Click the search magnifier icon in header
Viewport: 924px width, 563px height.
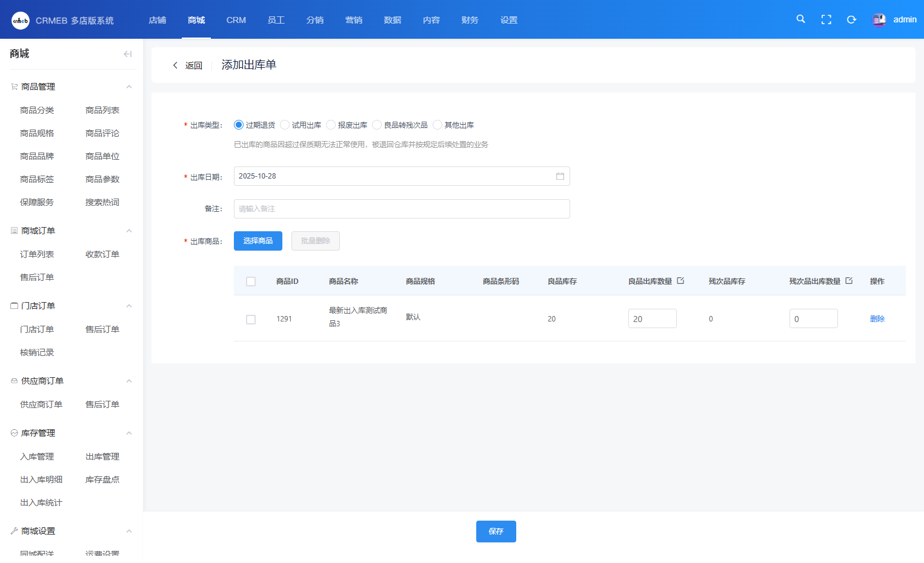pos(800,19)
